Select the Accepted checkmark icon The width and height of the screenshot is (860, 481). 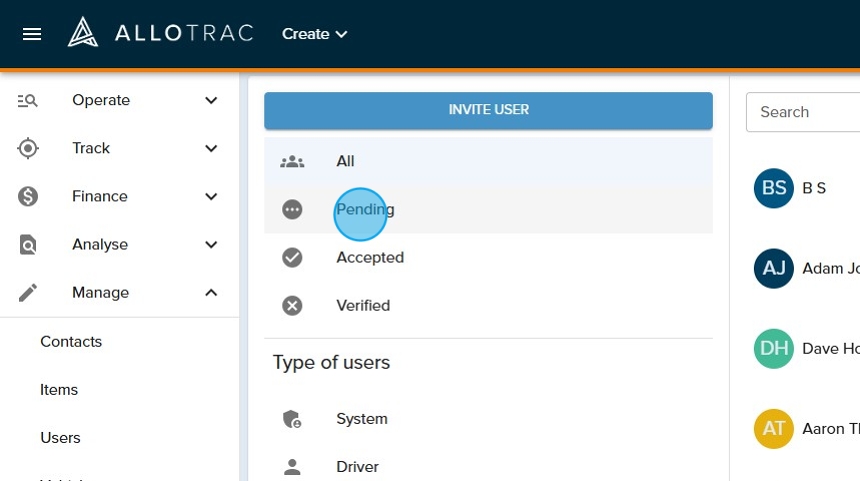click(292, 257)
